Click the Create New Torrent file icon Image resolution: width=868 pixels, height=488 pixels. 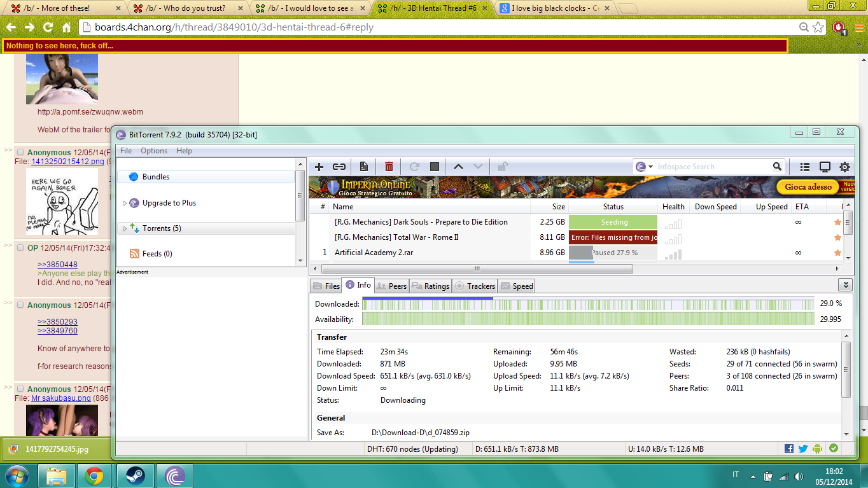coord(364,167)
